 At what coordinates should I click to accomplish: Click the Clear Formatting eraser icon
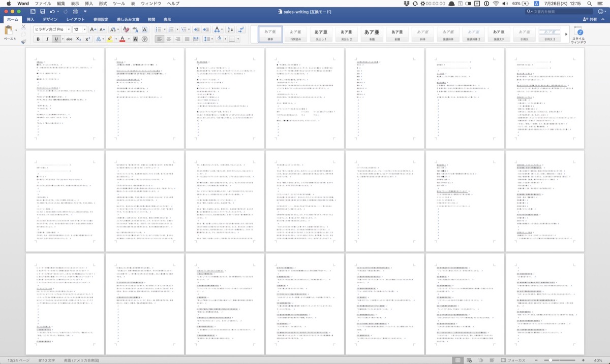(126, 29)
